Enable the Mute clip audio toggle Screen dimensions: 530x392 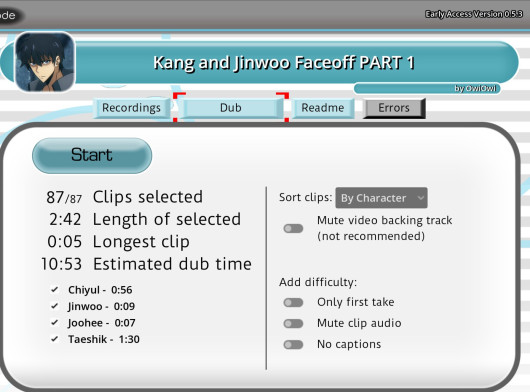[293, 323]
